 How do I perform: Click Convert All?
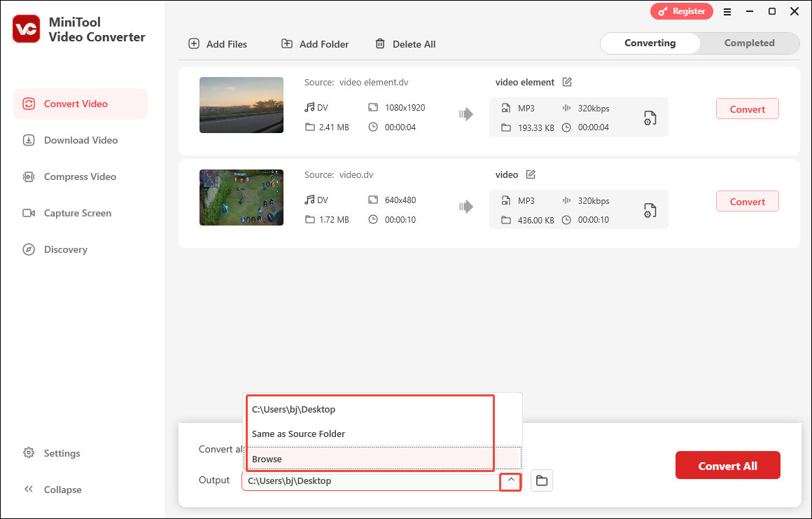click(727, 465)
